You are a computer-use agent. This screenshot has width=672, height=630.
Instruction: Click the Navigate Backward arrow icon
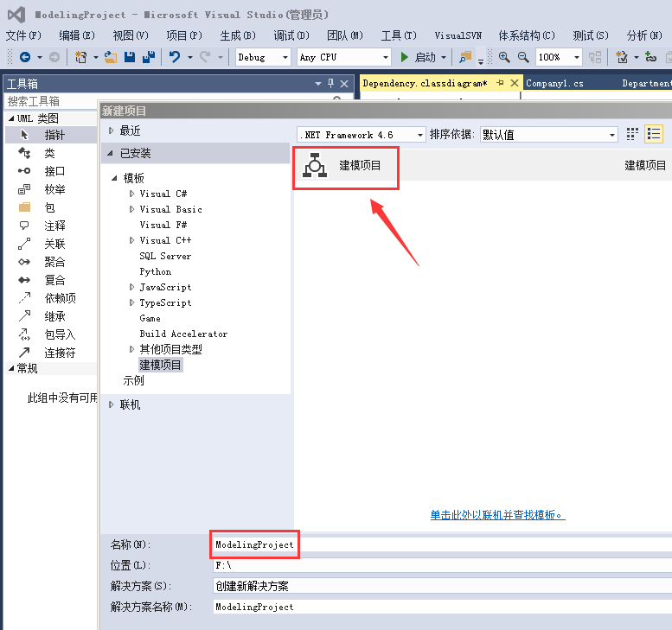(25, 57)
